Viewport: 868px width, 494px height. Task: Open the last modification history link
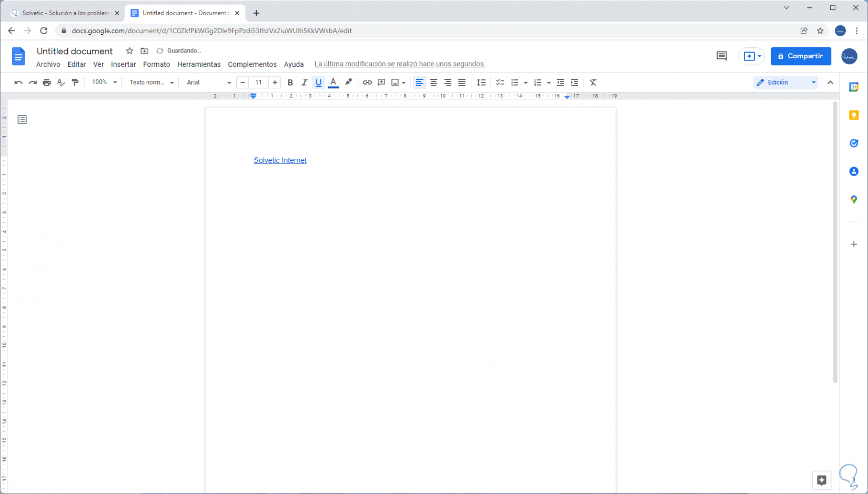tap(400, 64)
